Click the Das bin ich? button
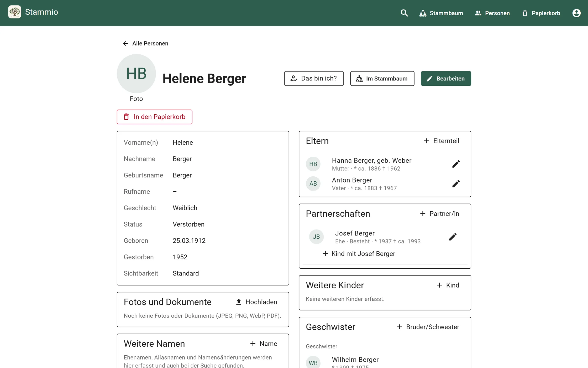This screenshot has height=368, width=588. (314, 79)
